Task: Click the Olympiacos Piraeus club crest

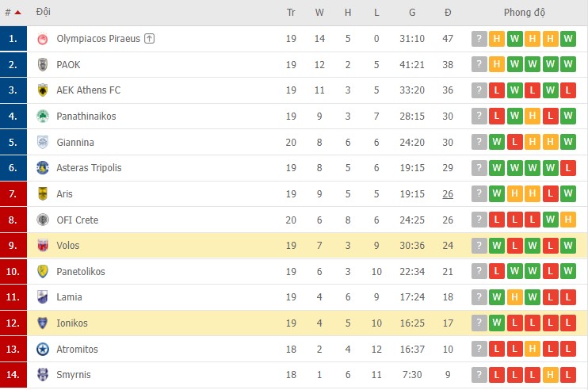Action: pos(43,39)
